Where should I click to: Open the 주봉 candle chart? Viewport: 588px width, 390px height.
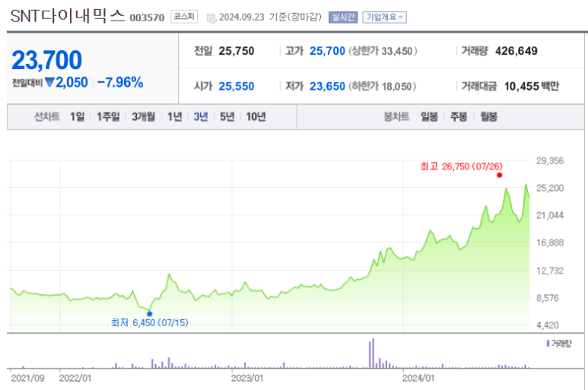[459, 117]
